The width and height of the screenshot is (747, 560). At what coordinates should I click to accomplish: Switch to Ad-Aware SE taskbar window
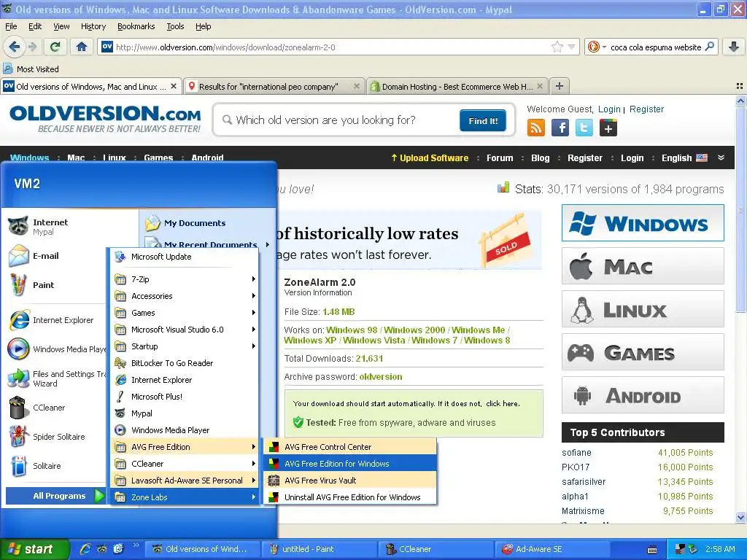(552, 549)
